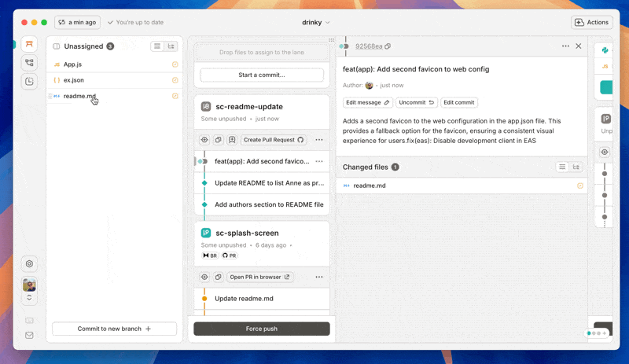
Task: Switch Unassigned files to tree view
Action: click(x=171, y=46)
